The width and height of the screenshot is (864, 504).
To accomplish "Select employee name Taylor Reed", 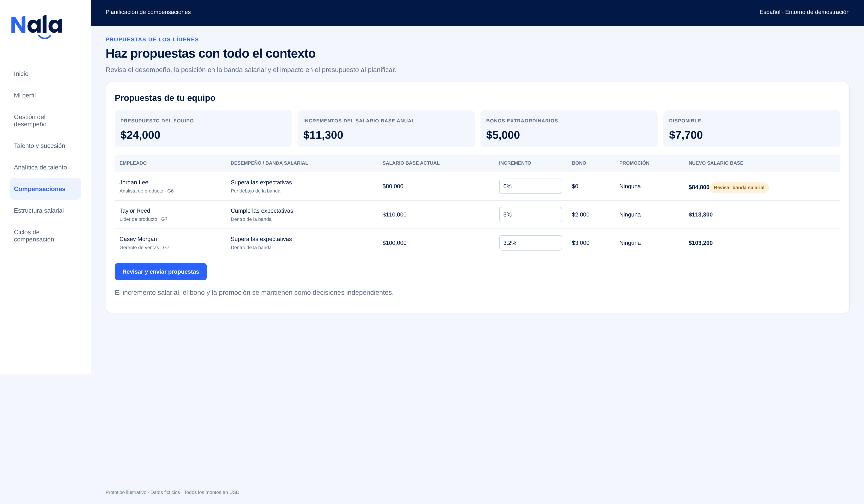I will [x=135, y=211].
